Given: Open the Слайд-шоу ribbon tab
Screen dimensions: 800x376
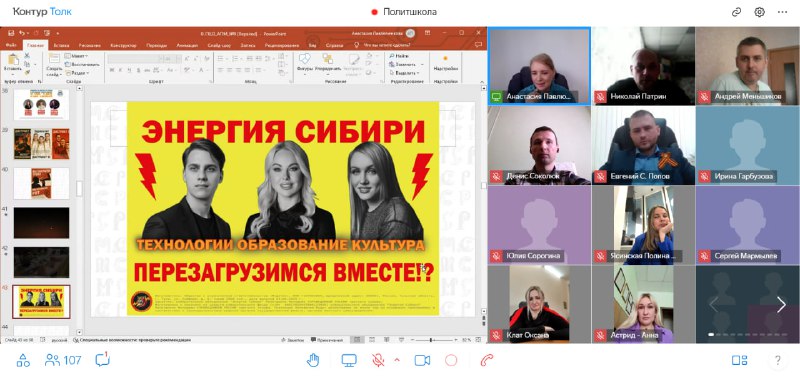Looking at the screenshot, I should [219, 45].
